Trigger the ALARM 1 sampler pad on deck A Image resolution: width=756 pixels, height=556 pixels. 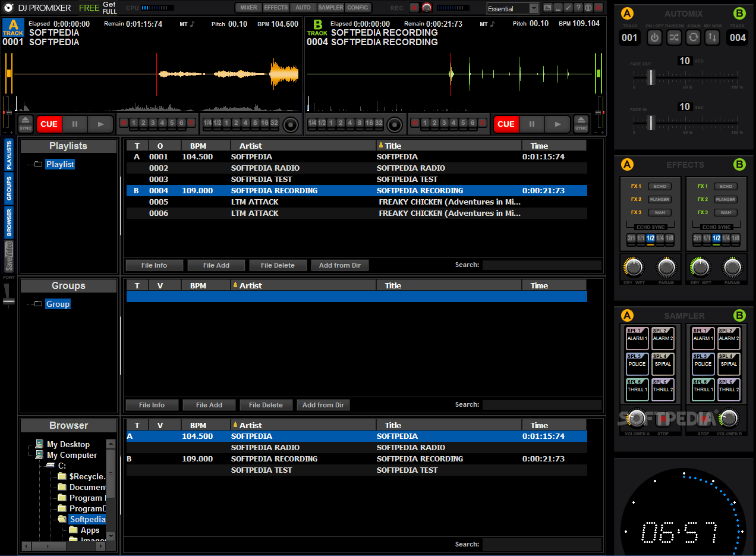click(637, 338)
